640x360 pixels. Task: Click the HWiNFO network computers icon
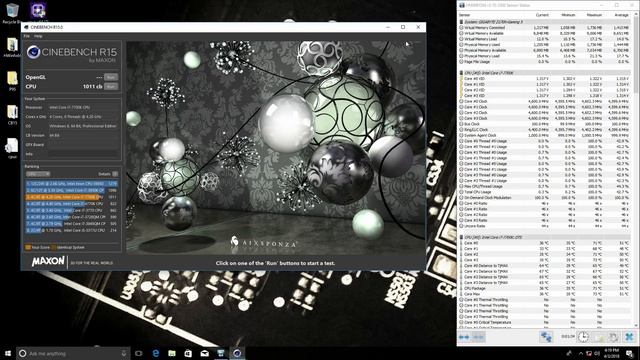546,337
